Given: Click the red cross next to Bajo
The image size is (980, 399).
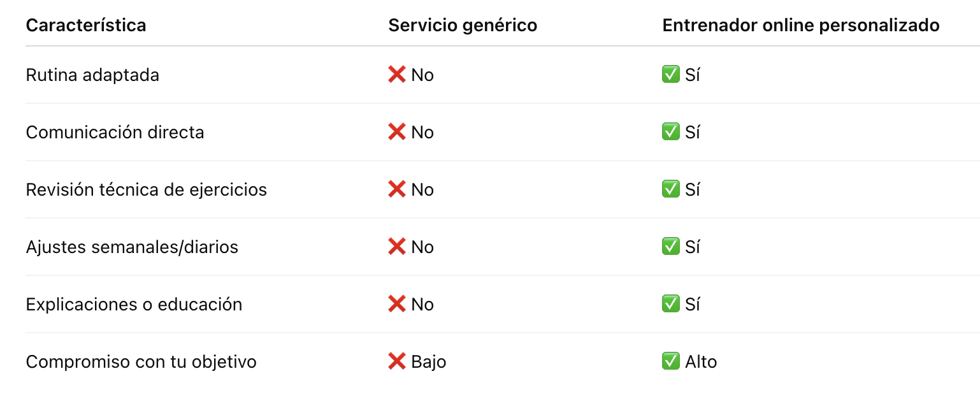Looking at the screenshot, I should pyautogui.click(x=396, y=362).
